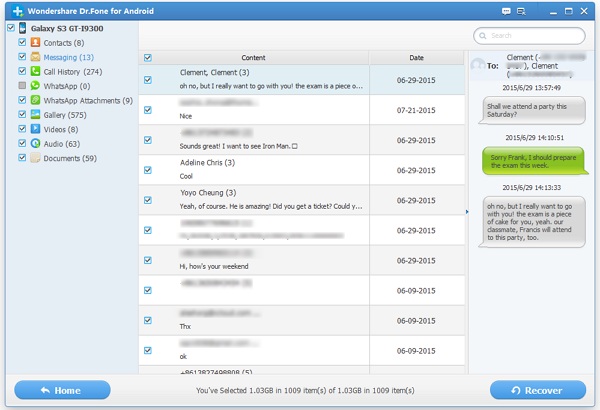This screenshot has height=410, width=600.
Task: Click the WhatsApp logo icon
Action: pos(35,85)
